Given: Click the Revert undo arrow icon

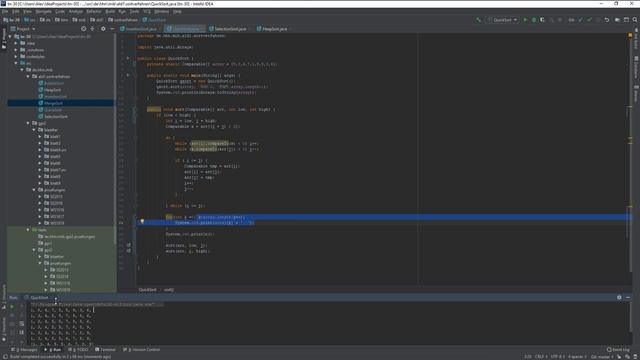Looking at the screenshot, I should (607, 20).
